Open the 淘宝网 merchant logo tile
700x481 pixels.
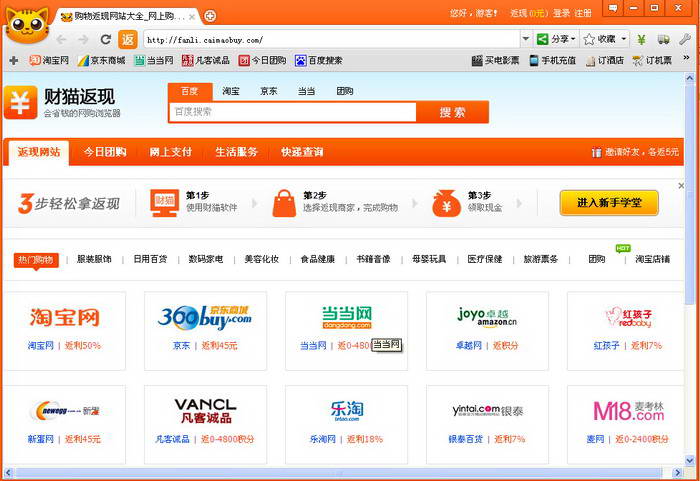point(65,317)
